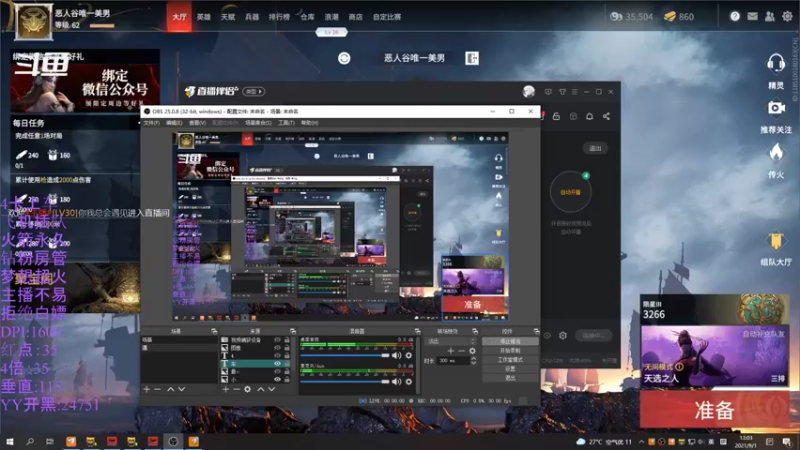Switch to the 英雄 tab in game

pos(204,17)
